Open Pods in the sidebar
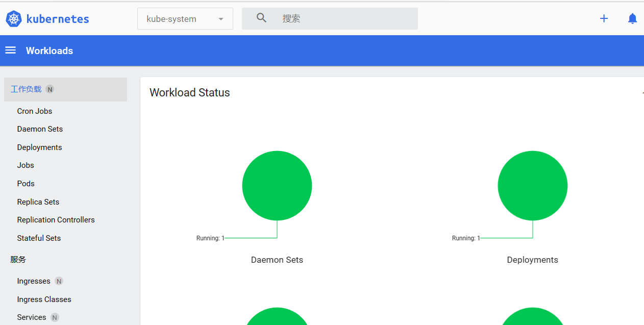Viewport: 644px width, 325px height. 26,184
